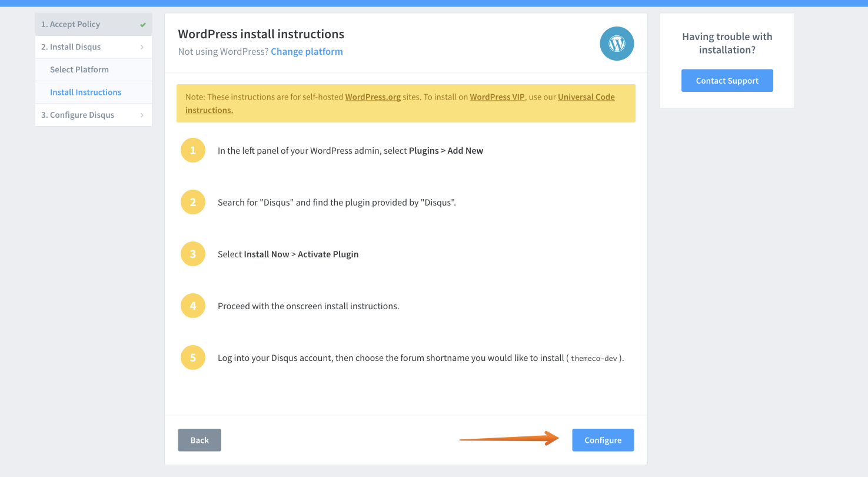This screenshot has height=477, width=868.
Task: Click 'Proceed with the onscreen install instructions' text
Action: pos(308,306)
